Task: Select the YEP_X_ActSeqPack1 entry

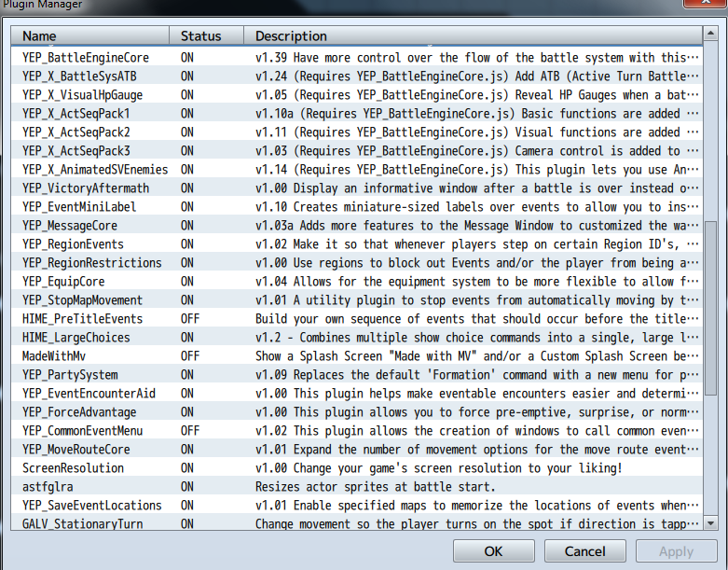Action: [x=357, y=114]
